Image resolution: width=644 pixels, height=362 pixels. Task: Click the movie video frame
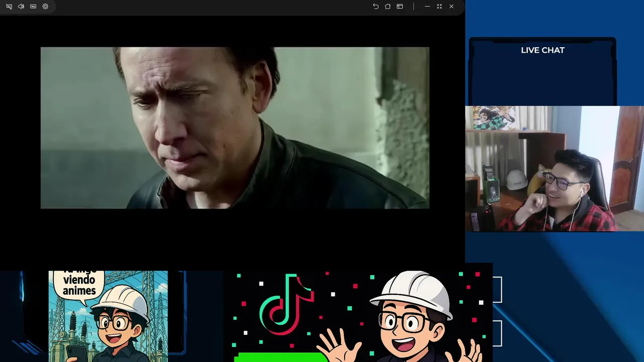pos(235,128)
